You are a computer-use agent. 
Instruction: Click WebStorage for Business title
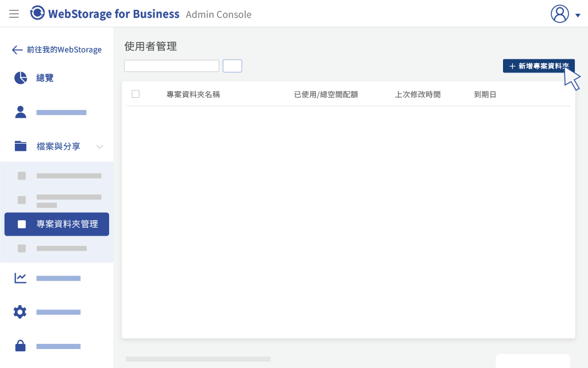tap(114, 14)
